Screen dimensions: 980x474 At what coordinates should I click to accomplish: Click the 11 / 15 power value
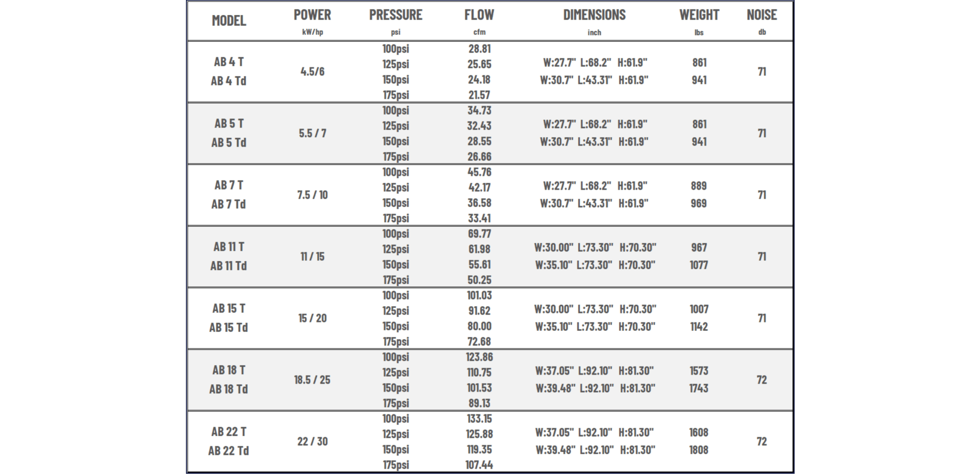point(312,256)
